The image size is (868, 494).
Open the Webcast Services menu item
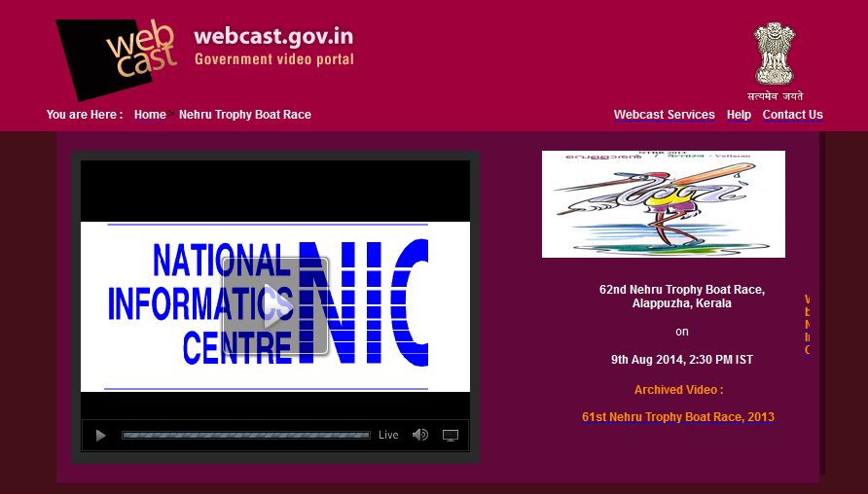pyautogui.click(x=664, y=115)
